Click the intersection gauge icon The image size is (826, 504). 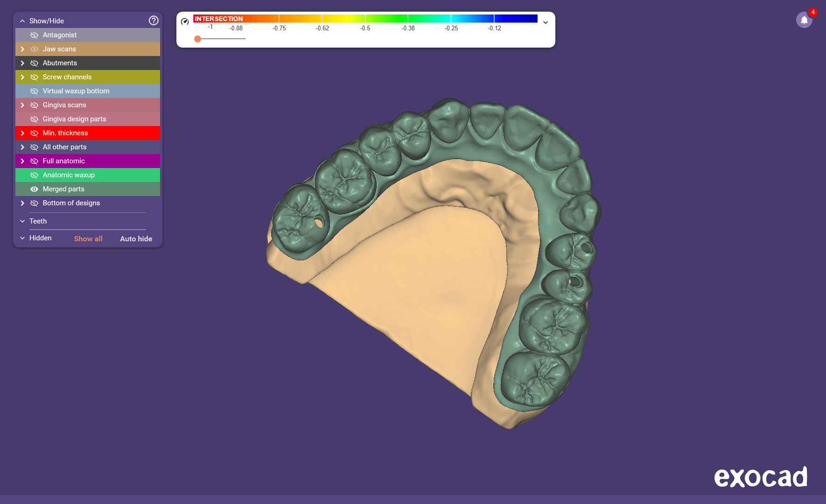pos(185,21)
